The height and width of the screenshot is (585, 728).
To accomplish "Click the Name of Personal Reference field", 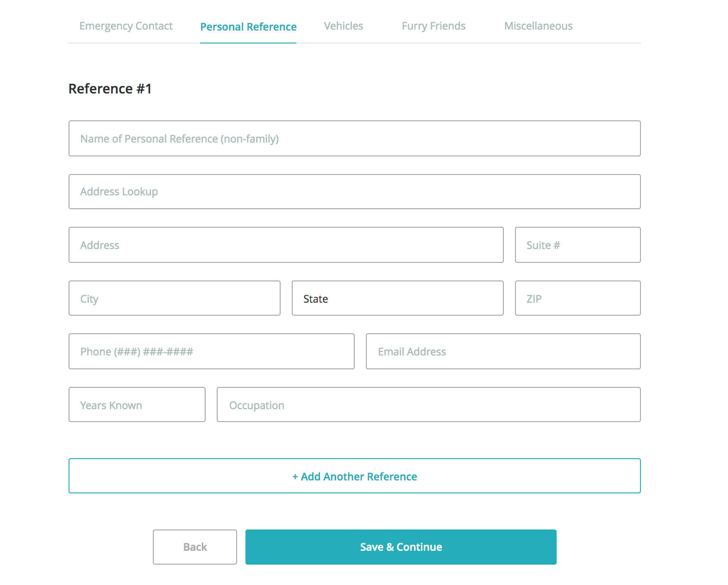I will (354, 138).
